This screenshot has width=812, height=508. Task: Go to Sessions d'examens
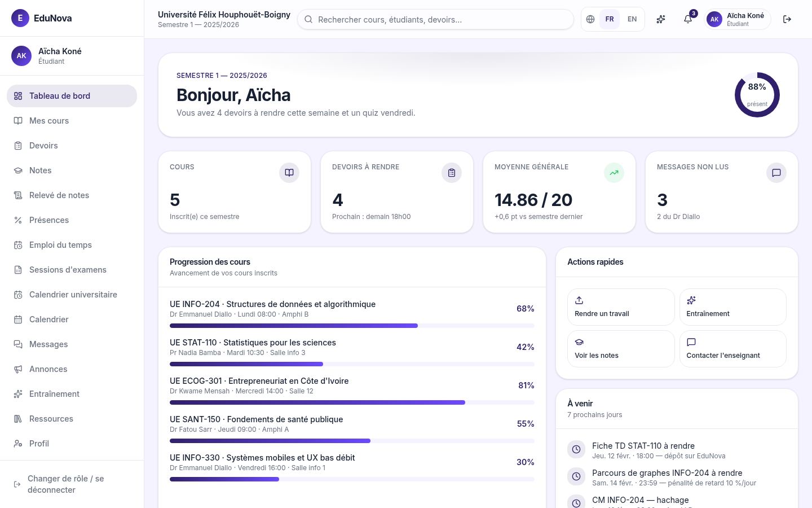point(72,270)
